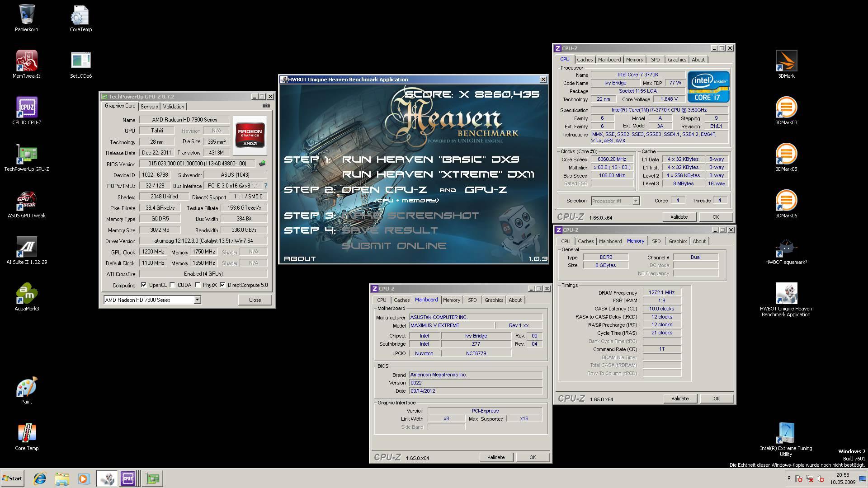This screenshot has width=868, height=488.
Task: Switch to the Sensors tab in GPU-Z
Action: coord(149,106)
